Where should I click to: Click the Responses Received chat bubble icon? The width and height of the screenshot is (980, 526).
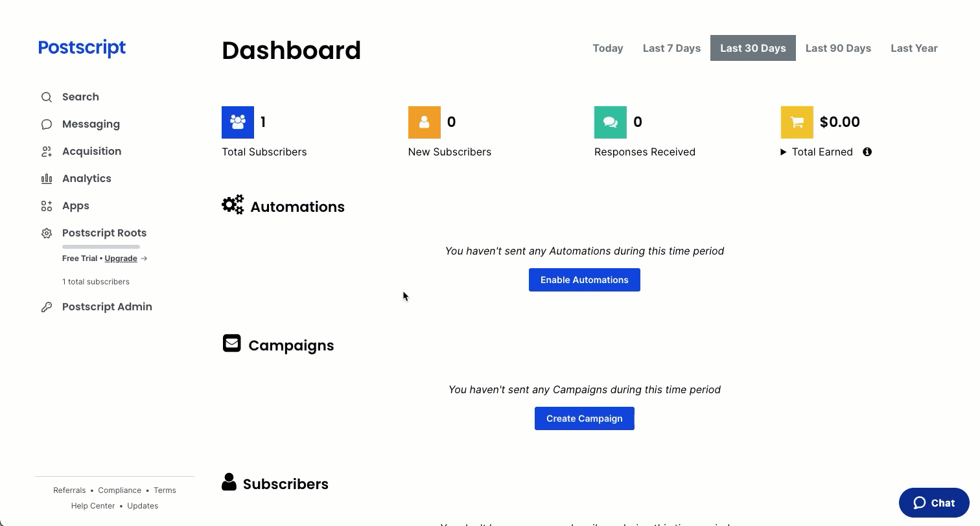[610, 122]
